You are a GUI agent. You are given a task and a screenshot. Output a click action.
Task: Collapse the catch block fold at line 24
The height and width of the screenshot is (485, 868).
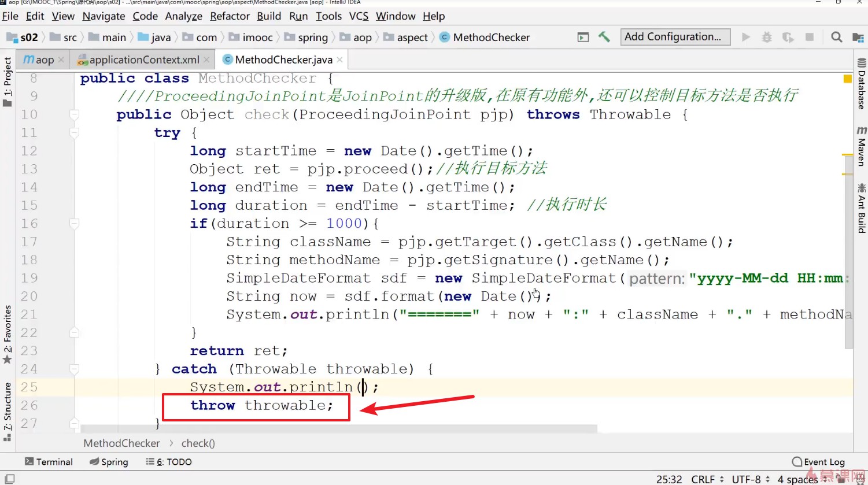(x=75, y=369)
